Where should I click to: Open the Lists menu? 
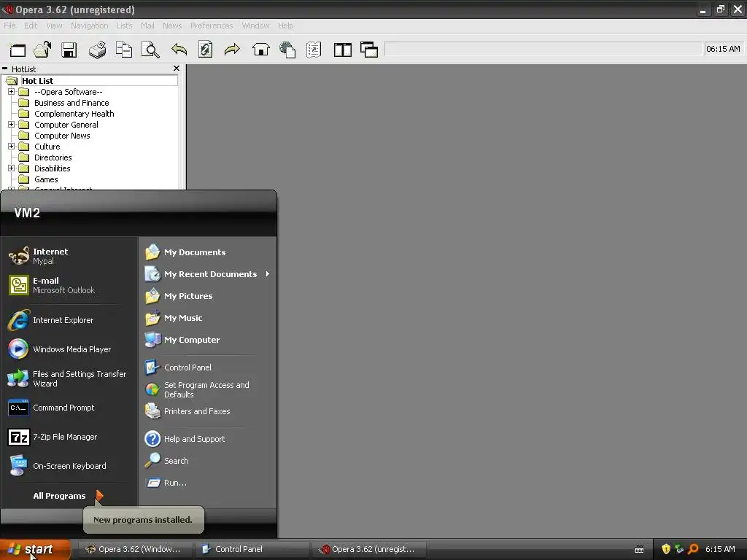point(124,26)
